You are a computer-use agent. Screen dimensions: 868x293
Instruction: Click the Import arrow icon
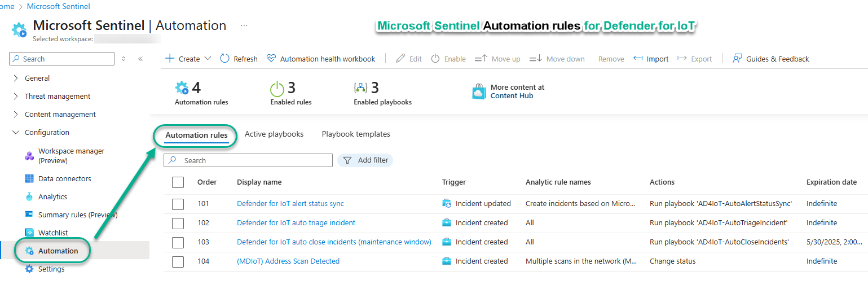click(x=638, y=59)
